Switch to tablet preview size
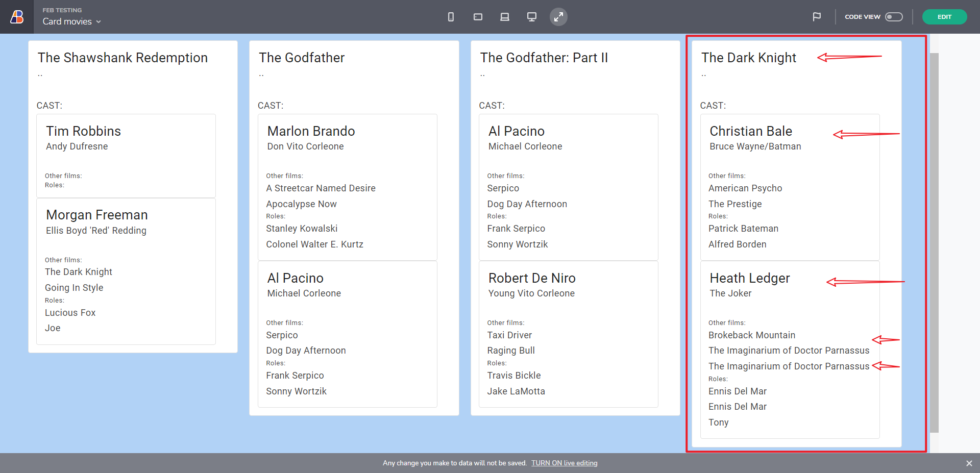 point(478,17)
